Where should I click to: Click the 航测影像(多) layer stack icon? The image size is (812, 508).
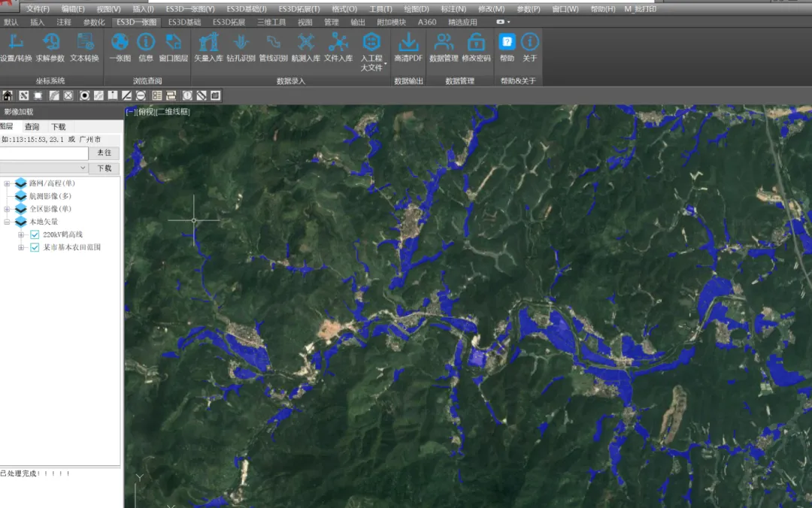click(x=21, y=195)
